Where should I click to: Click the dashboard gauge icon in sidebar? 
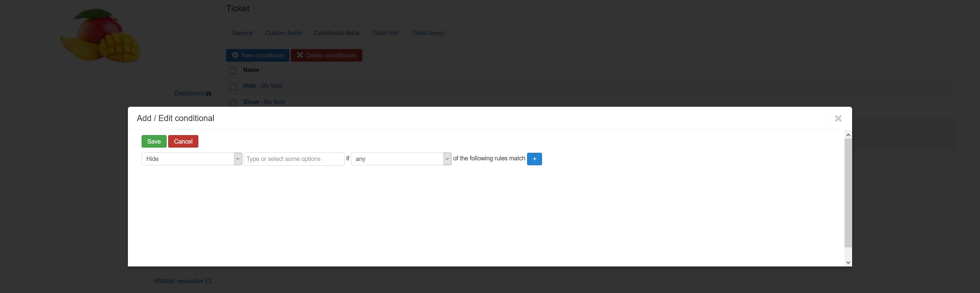click(x=208, y=94)
